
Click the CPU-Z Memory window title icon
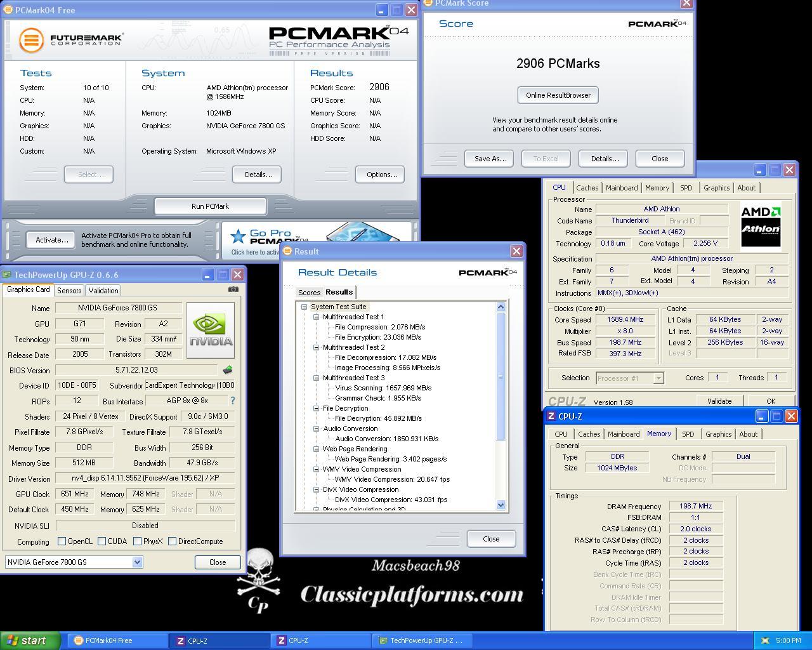pos(551,416)
